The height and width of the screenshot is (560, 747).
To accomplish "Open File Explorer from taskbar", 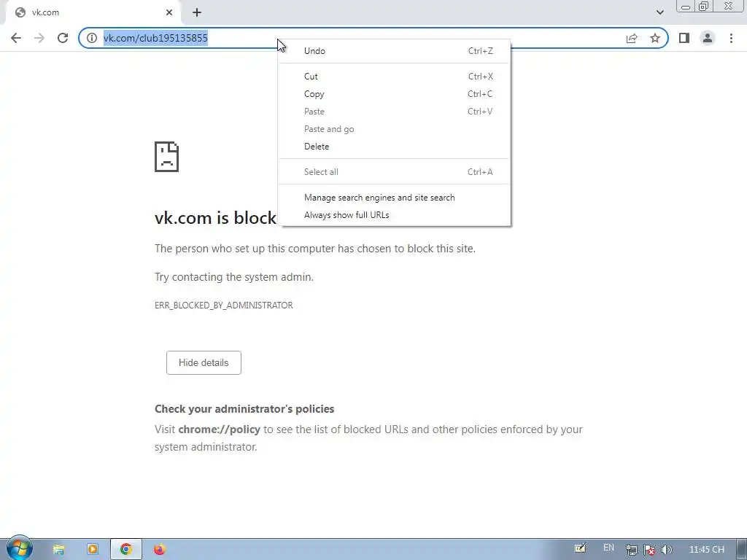I will click(58, 550).
